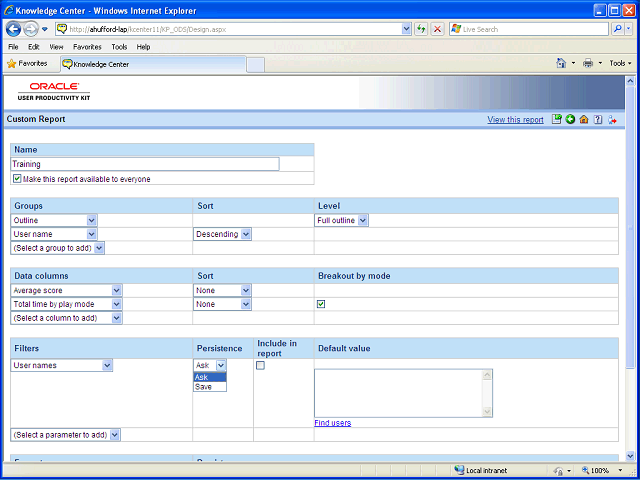This screenshot has height=480, width=640.
Task: Open the Favorites menu
Action: 87,47
